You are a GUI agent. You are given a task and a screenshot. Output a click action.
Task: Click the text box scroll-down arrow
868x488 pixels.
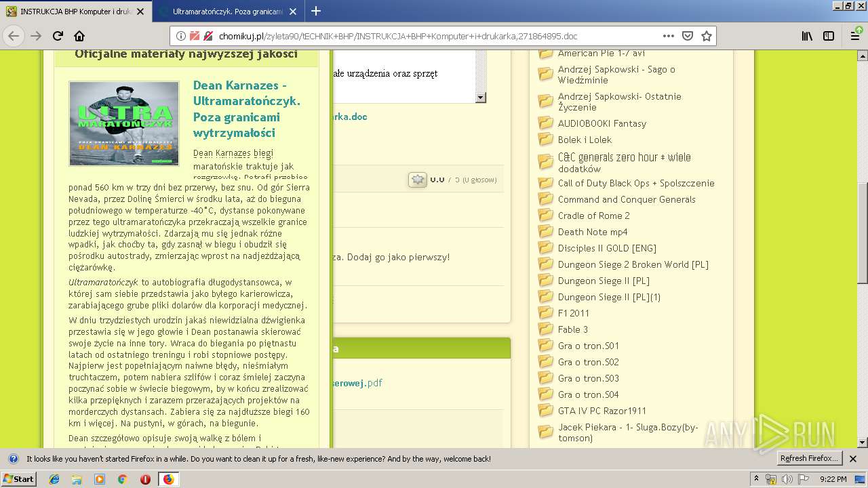click(481, 98)
